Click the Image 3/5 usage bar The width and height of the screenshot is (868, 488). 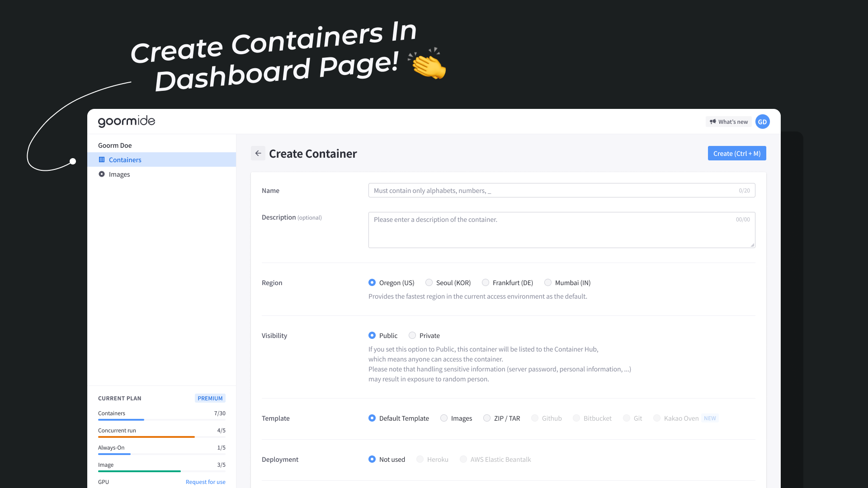tap(162, 471)
